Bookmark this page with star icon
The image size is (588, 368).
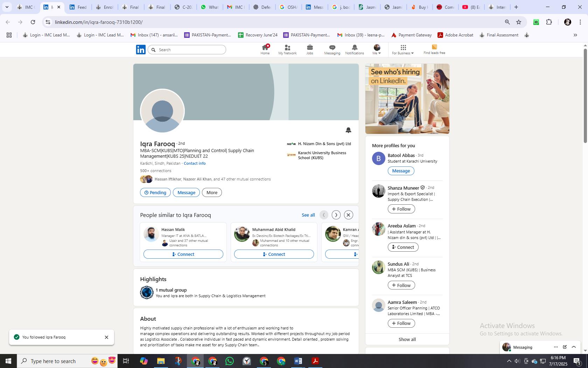(519, 22)
